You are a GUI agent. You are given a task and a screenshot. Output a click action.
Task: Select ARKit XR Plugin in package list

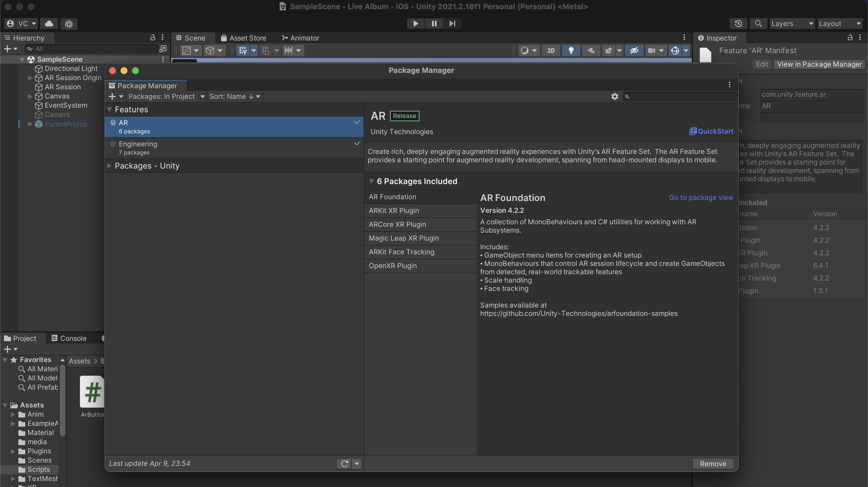click(420, 211)
